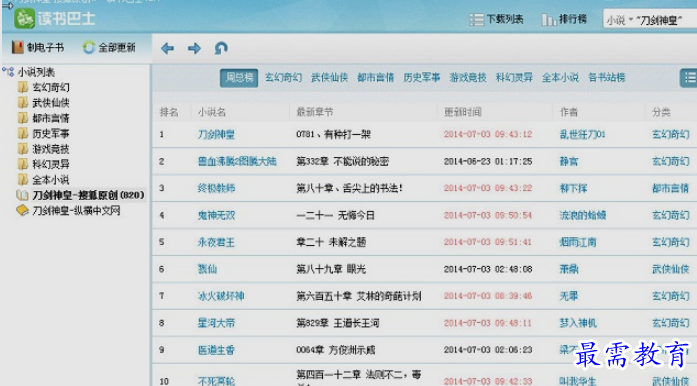Select chapter text 第332章 不能说的秘密
This screenshot has height=386, width=697.
pos(342,161)
